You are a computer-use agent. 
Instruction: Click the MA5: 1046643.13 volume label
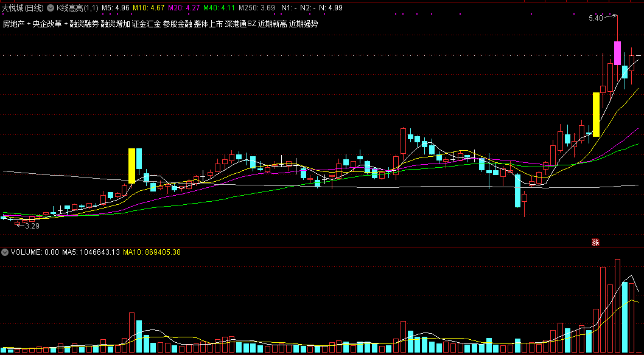[91, 252]
